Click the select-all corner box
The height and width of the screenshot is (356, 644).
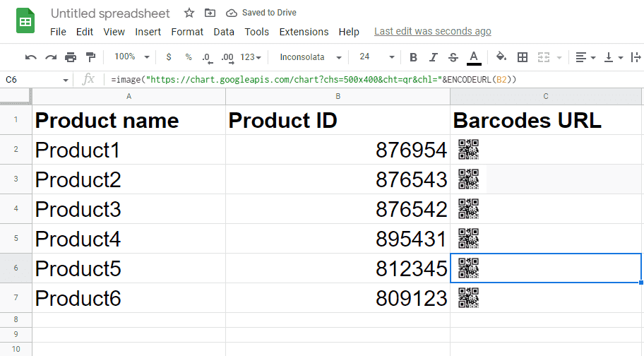pos(16,96)
